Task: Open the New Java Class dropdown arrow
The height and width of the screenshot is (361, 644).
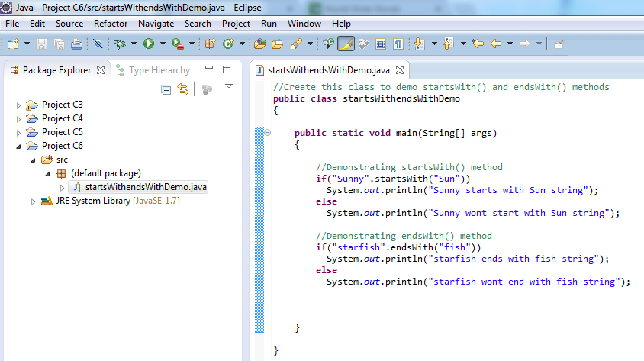Action: click(x=242, y=44)
